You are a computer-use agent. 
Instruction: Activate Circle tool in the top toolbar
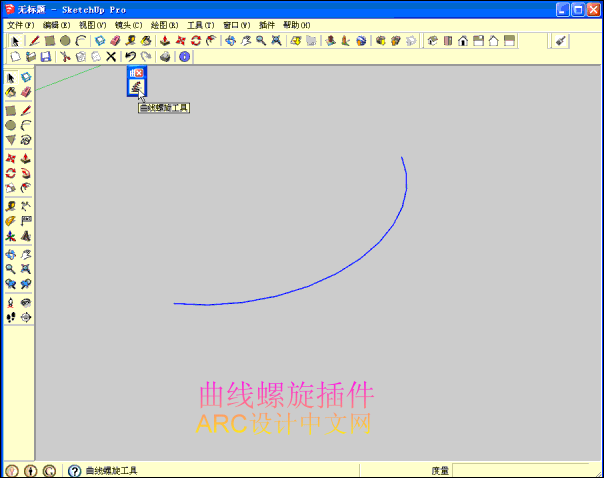tap(65, 41)
